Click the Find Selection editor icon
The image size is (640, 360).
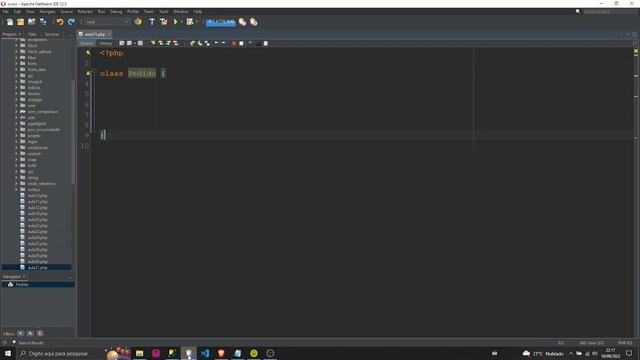click(153, 43)
